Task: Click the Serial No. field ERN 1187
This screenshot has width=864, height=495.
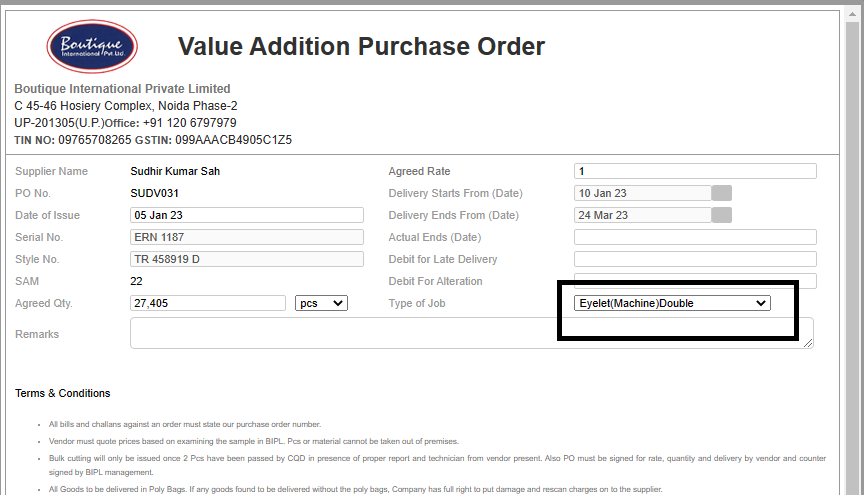Action: (x=247, y=237)
